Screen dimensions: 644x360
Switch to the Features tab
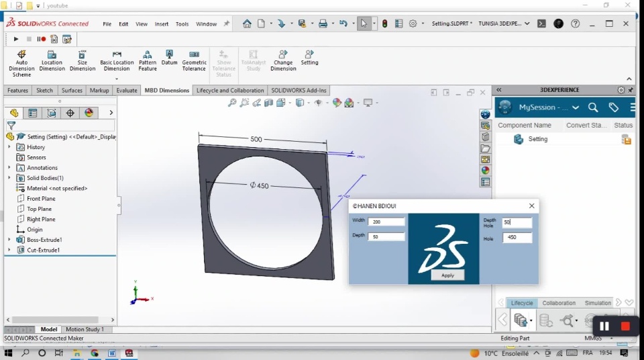click(17, 91)
